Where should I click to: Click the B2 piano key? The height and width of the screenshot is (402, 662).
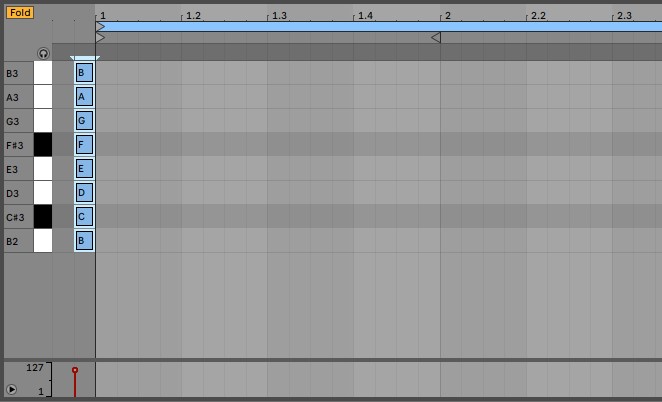(x=43, y=241)
